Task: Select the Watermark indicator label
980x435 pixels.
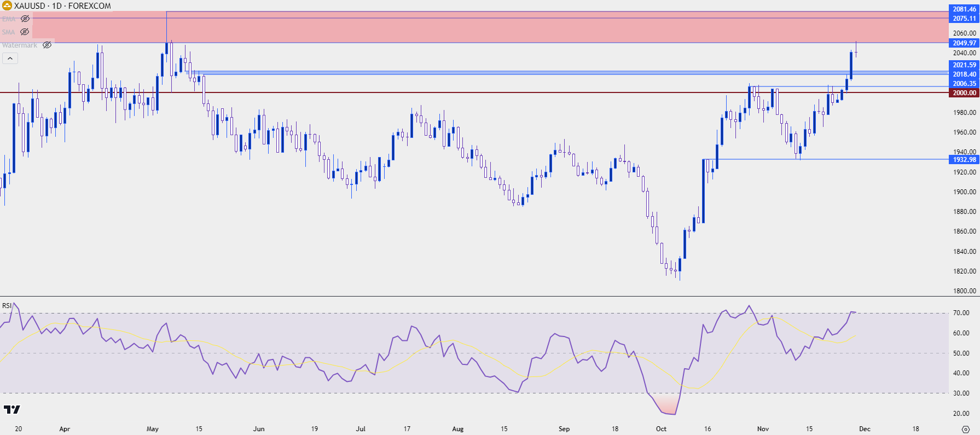Action: click(20, 45)
